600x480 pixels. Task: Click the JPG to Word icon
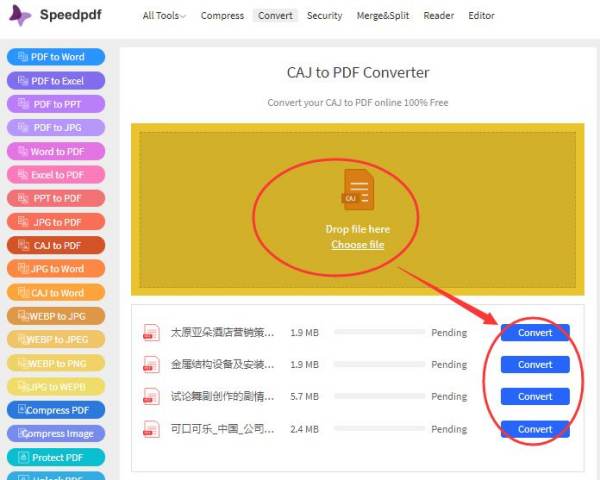[x=23, y=268]
